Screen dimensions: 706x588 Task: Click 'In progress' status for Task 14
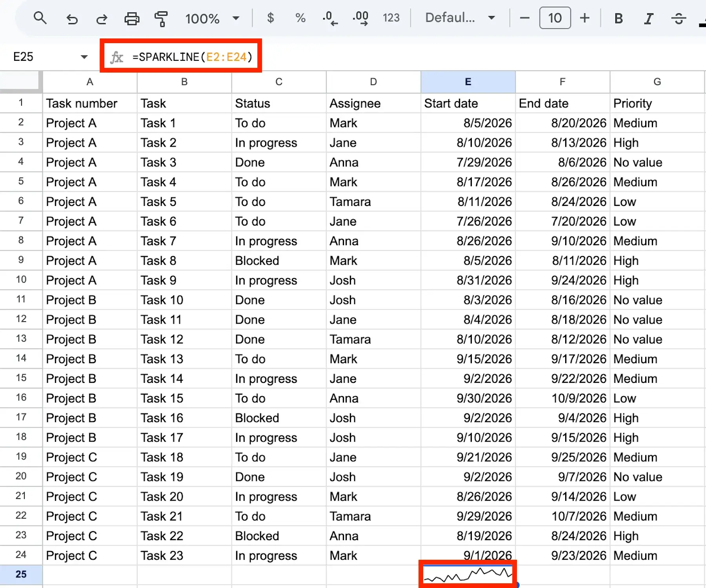[x=279, y=379]
